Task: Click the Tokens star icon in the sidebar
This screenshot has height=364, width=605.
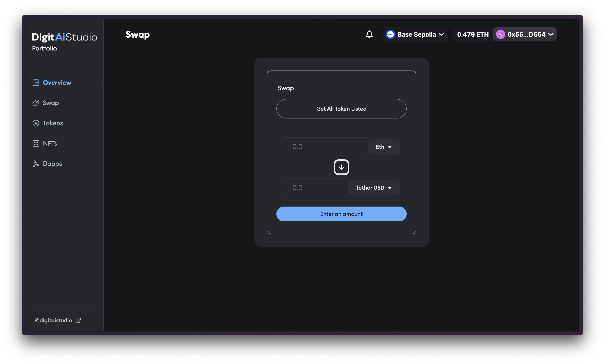Action: point(36,123)
